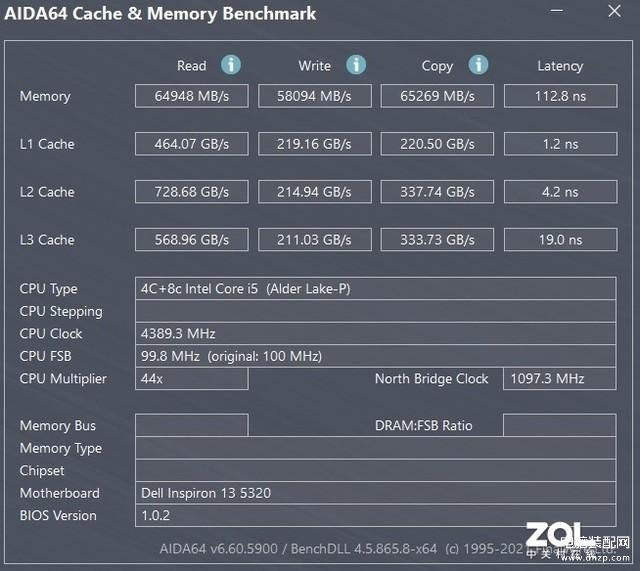This screenshot has height=571, width=640.
Task: Click the L3 Cache Copy 333.73 GB/s box
Action: click(437, 240)
